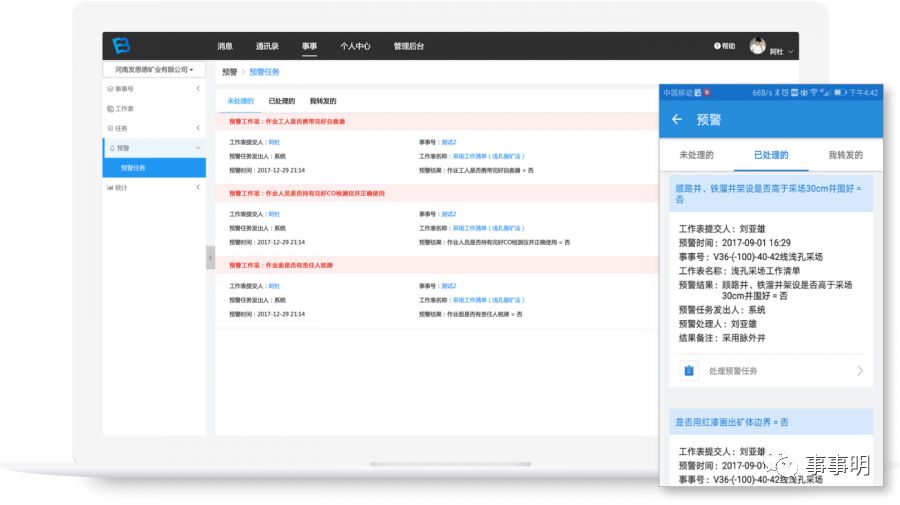Expand the 任务 sidebar section
The image size is (900, 505).
pyautogui.click(x=197, y=128)
